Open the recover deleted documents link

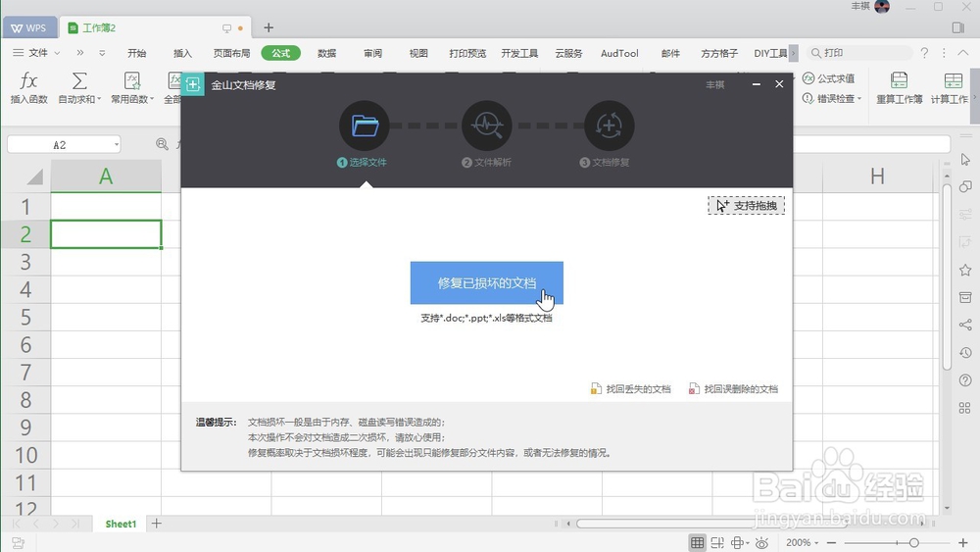point(733,389)
